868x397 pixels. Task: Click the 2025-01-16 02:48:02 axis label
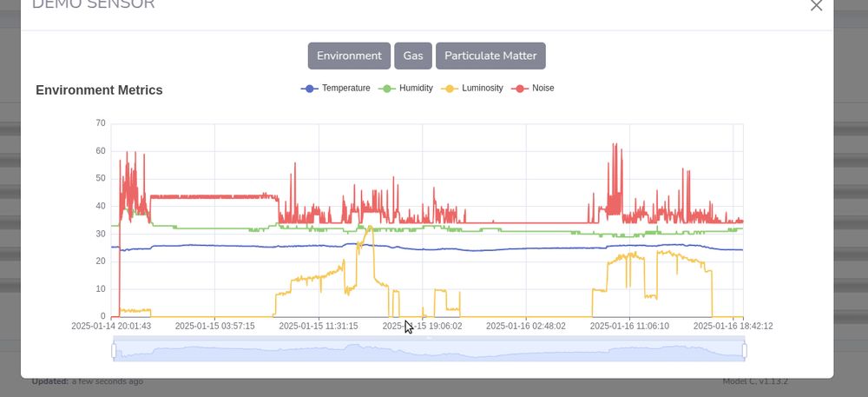526,326
